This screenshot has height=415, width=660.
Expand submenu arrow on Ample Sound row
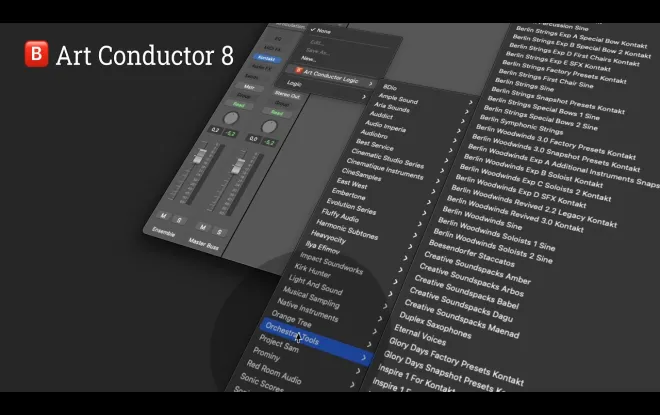(x=466, y=112)
